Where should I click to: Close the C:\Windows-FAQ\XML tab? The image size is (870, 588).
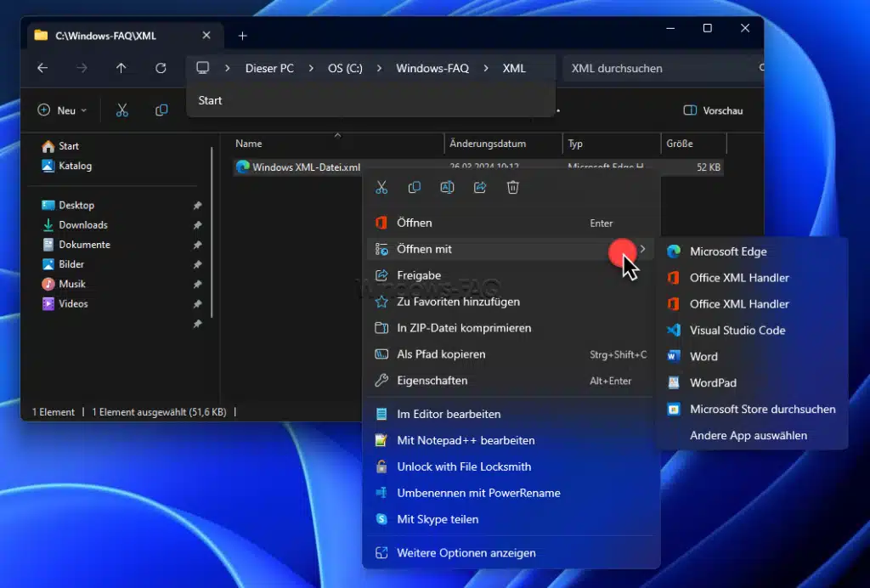(206, 35)
